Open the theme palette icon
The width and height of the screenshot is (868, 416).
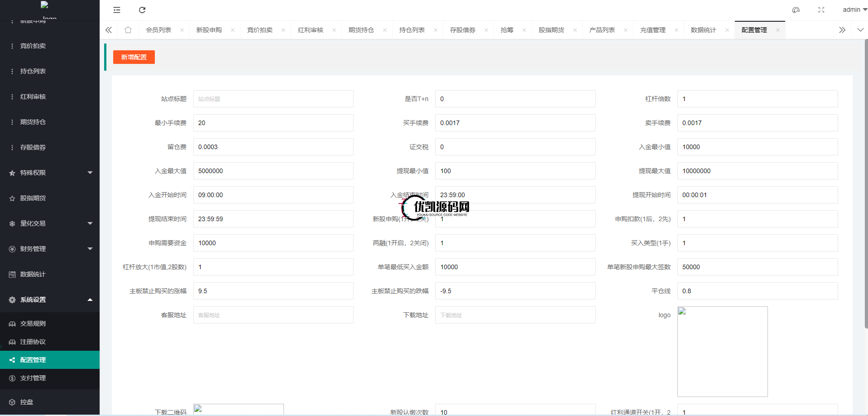pos(796,10)
